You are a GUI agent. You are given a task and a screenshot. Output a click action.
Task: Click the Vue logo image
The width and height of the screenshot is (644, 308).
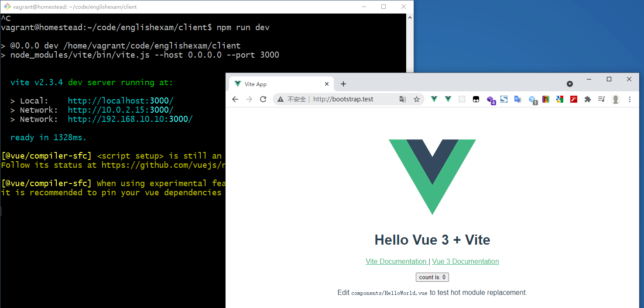point(432,177)
